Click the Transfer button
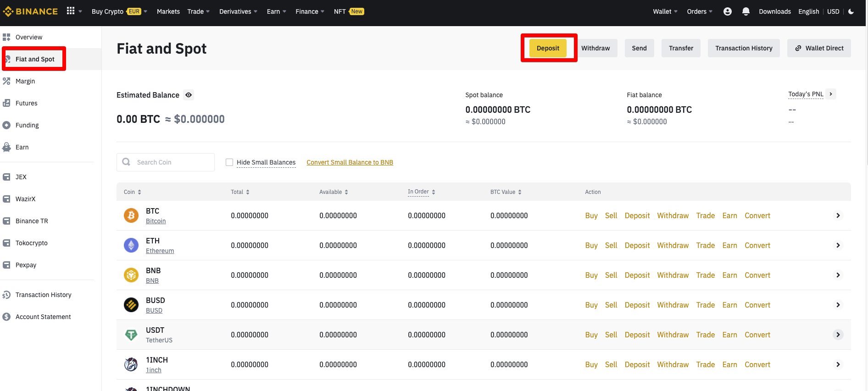 [681, 48]
